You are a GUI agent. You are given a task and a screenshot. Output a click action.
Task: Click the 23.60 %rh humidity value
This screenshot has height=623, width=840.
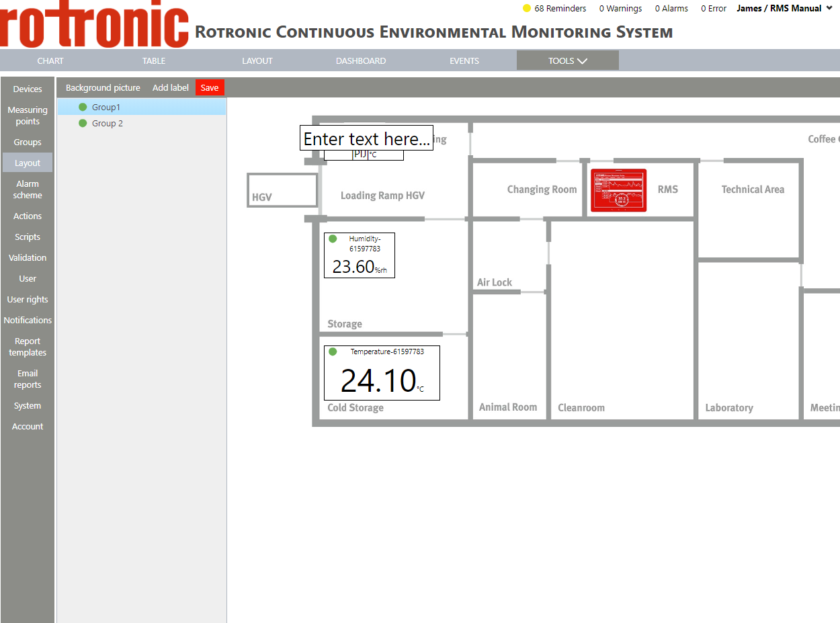[x=360, y=267]
